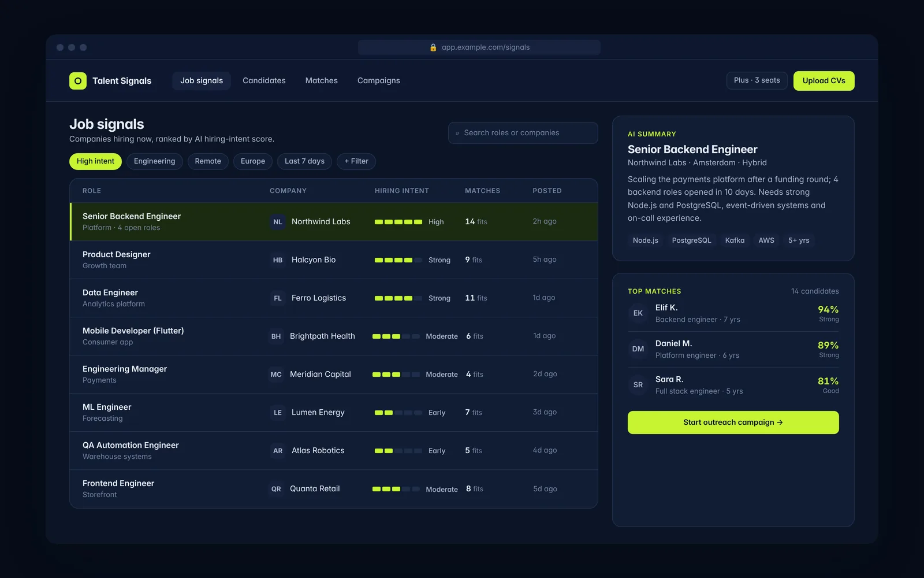Open Sara R. candidate match
Viewport: 924px width, 578px height.
coord(733,385)
